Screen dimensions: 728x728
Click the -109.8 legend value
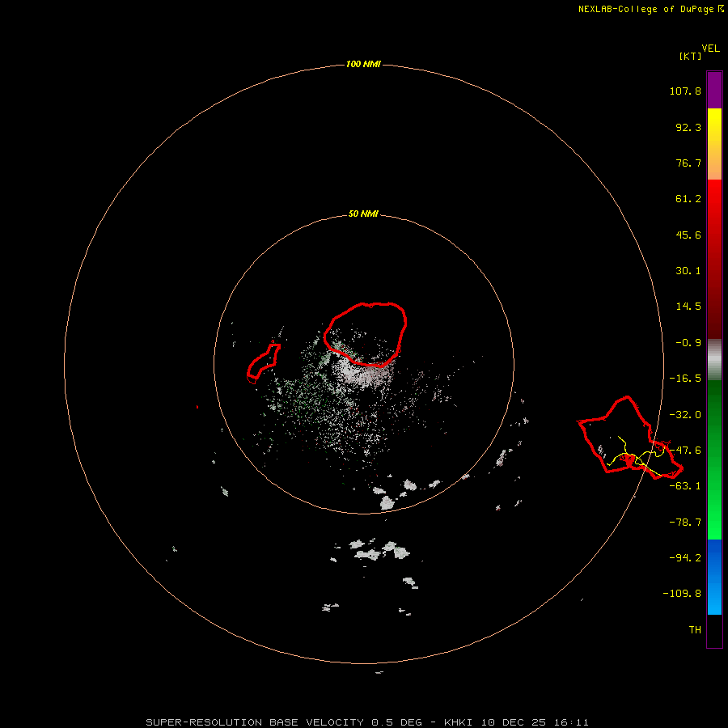(x=682, y=594)
